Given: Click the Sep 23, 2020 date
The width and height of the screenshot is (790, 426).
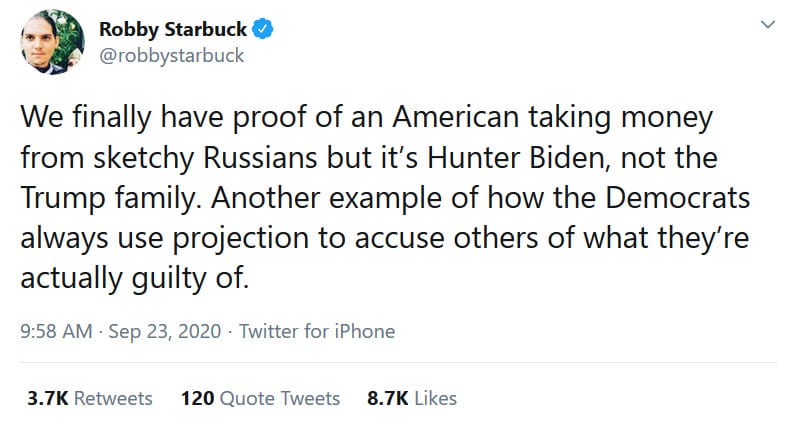Looking at the screenshot, I should [154, 331].
